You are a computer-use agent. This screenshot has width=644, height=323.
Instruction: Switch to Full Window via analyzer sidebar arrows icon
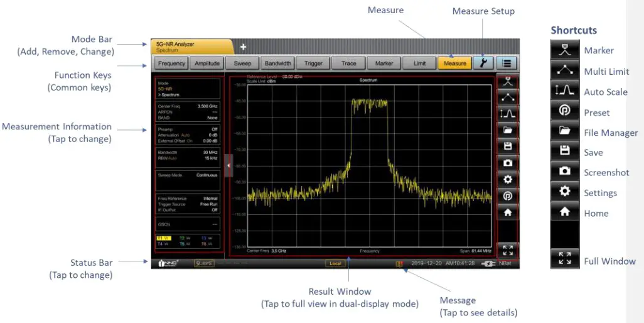pyautogui.click(x=508, y=250)
